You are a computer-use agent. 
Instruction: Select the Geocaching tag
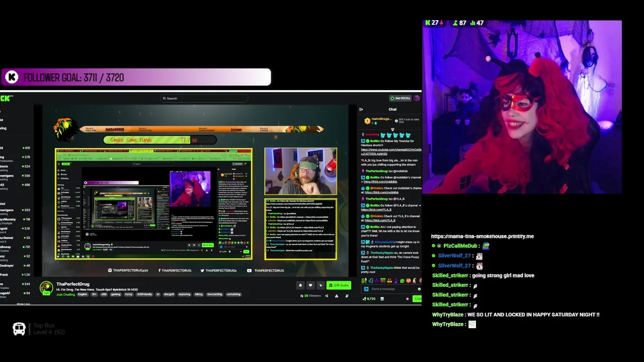(214, 295)
